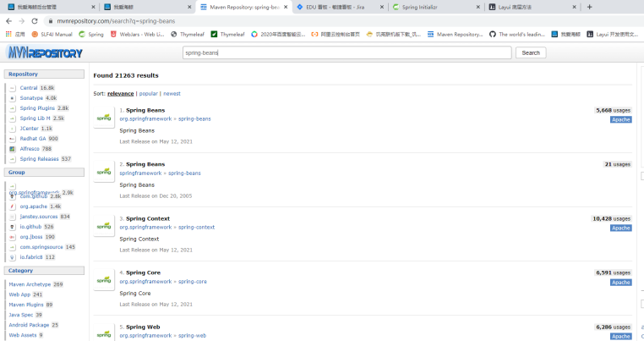The image size is (644, 341).
Task: Open the WebJars bookmark
Action: [x=137, y=34]
